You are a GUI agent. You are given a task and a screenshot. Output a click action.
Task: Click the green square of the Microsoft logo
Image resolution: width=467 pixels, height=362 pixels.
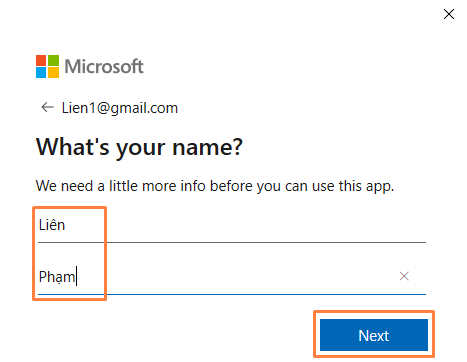[53, 60]
